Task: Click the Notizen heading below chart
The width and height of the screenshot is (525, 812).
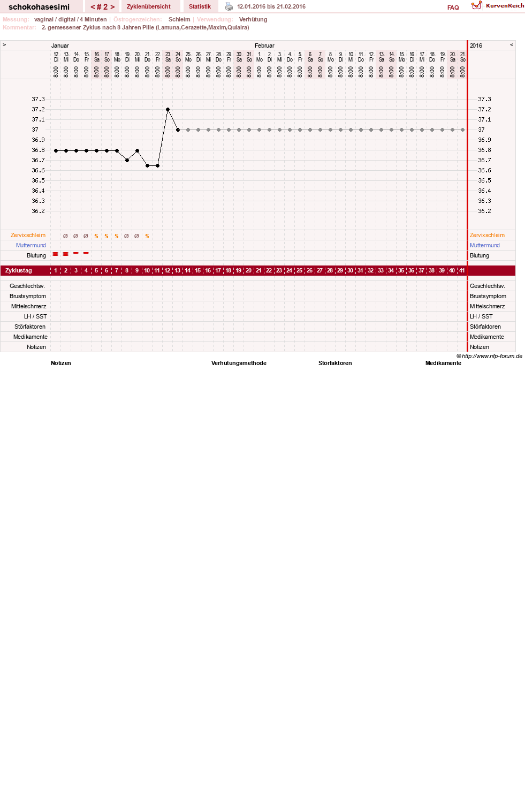Action: [61, 363]
